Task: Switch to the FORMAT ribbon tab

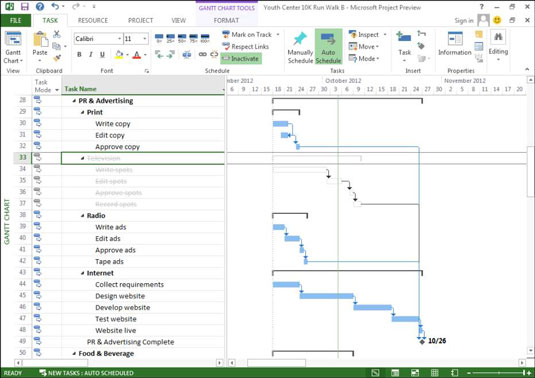Action: (226, 20)
